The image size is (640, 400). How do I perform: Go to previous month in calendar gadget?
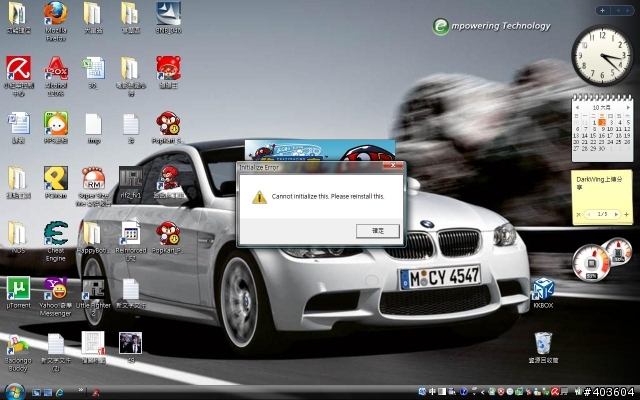click(x=577, y=107)
